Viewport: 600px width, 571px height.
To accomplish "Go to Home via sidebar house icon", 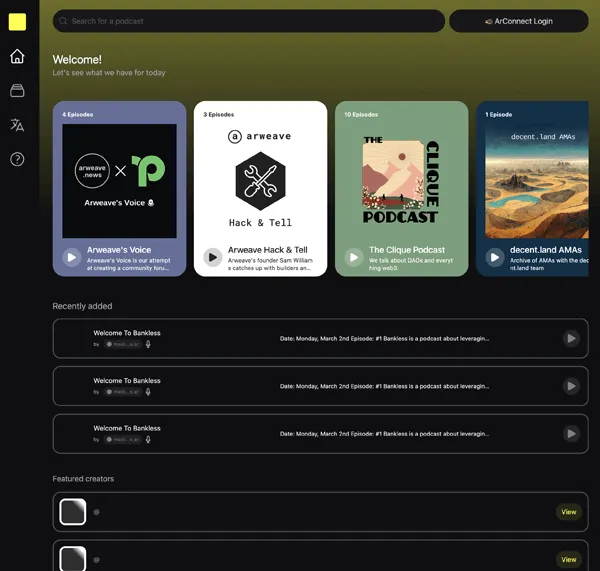I will 17,56.
